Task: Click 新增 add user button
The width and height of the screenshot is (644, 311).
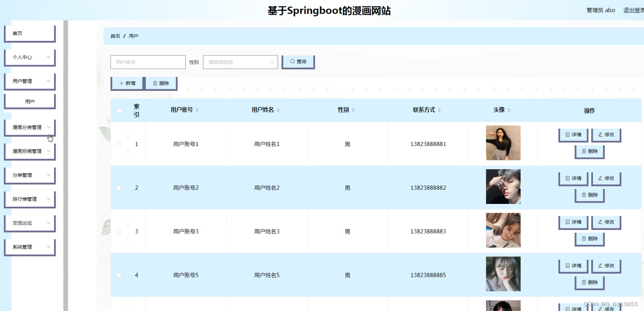Action: [x=127, y=84]
